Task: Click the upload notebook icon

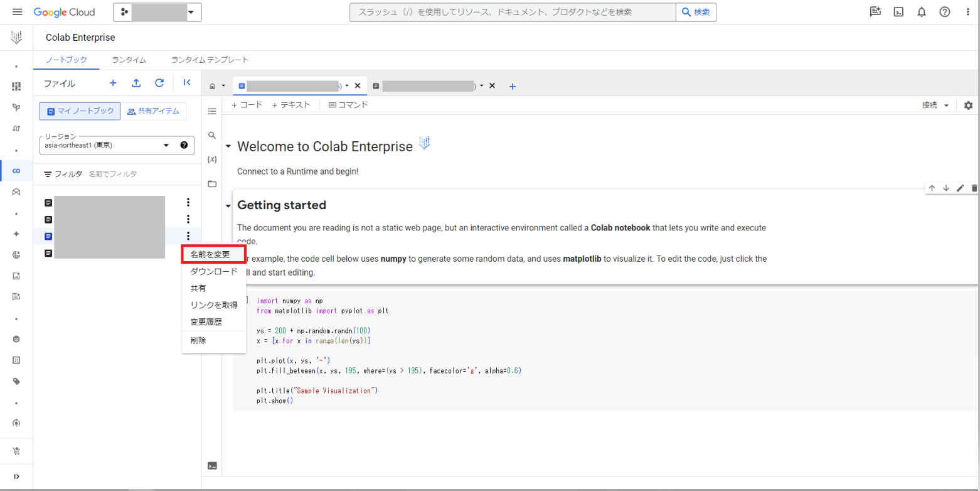Action: coord(136,83)
